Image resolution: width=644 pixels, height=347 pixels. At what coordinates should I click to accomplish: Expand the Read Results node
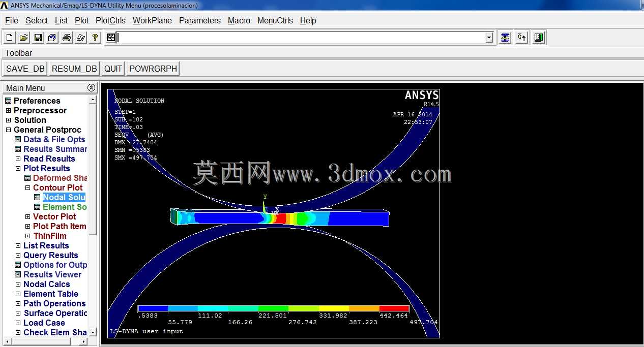(x=18, y=159)
